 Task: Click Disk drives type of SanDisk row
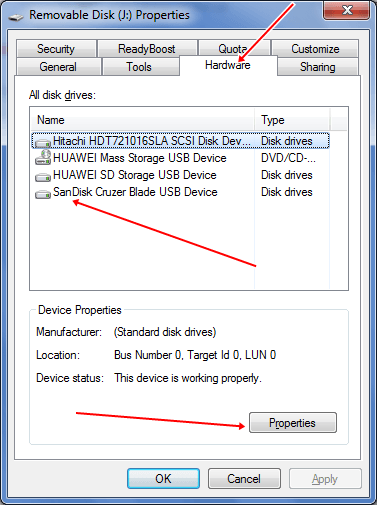pyautogui.click(x=287, y=192)
